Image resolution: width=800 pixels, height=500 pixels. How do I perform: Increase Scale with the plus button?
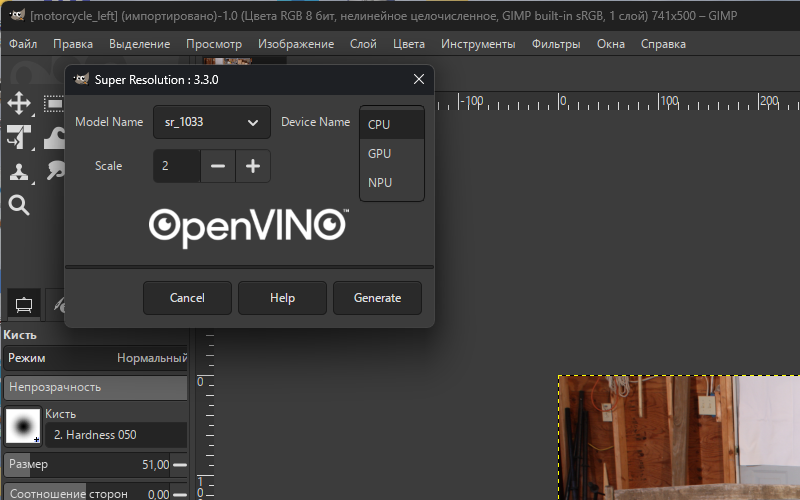tap(253, 166)
